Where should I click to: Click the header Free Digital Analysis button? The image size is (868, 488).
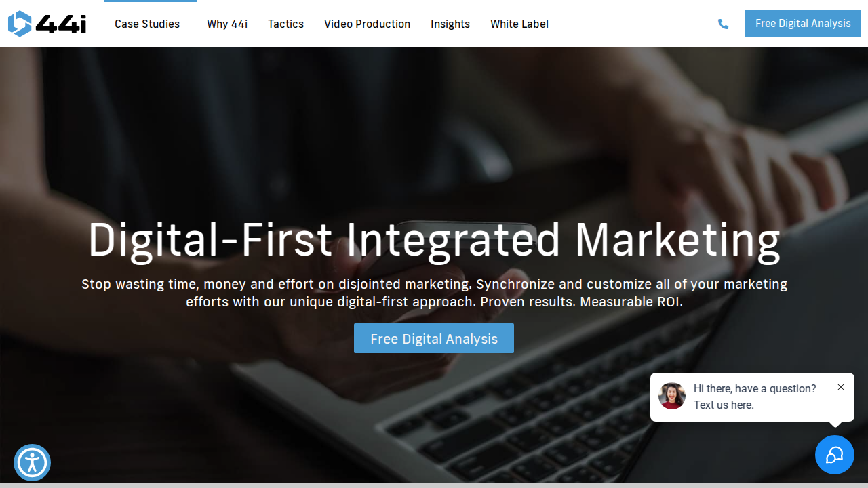click(x=803, y=24)
